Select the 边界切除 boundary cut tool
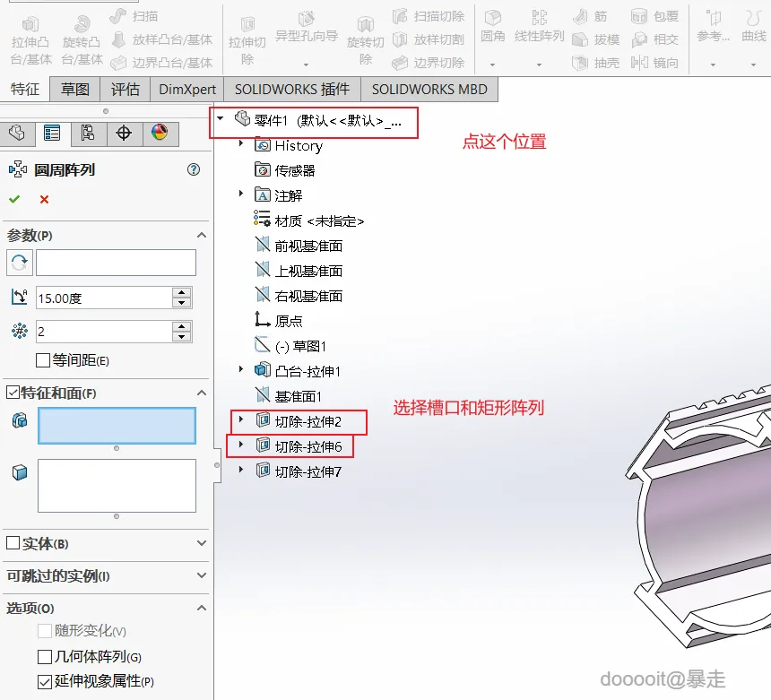 click(x=429, y=63)
